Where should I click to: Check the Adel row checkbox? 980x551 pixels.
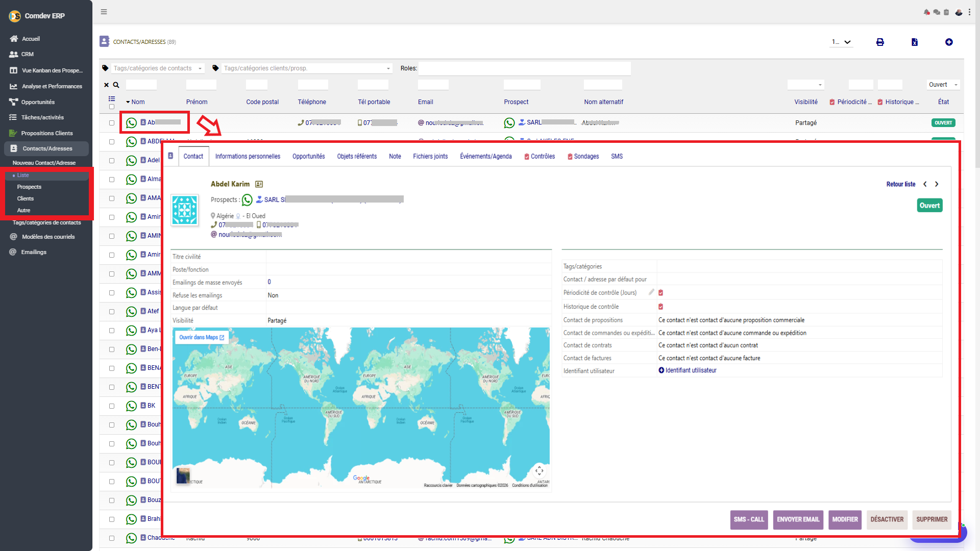coord(112,161)
